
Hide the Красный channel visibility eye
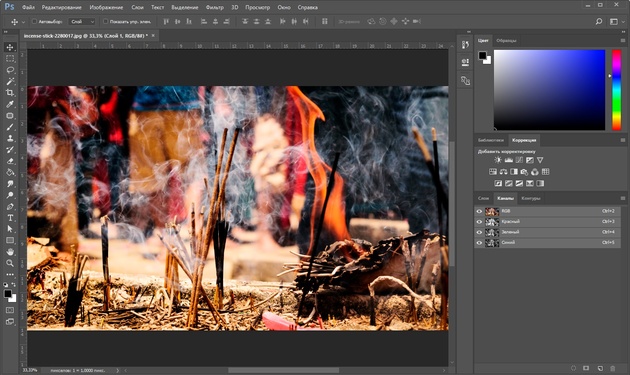[479, 222]
